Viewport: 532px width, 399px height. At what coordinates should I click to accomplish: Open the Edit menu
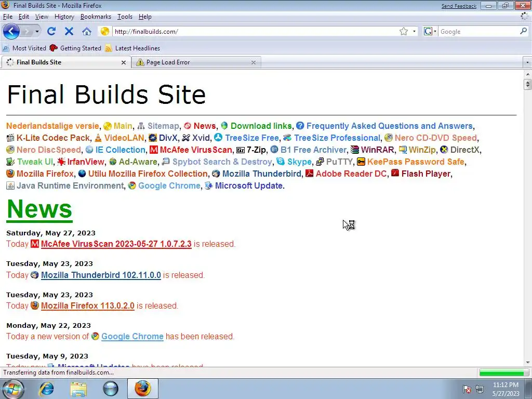click(24, 17)
